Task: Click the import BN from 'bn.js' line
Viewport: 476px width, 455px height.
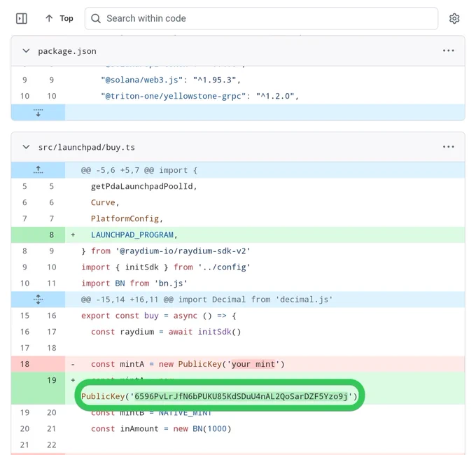Action: [x=238, y=283]
